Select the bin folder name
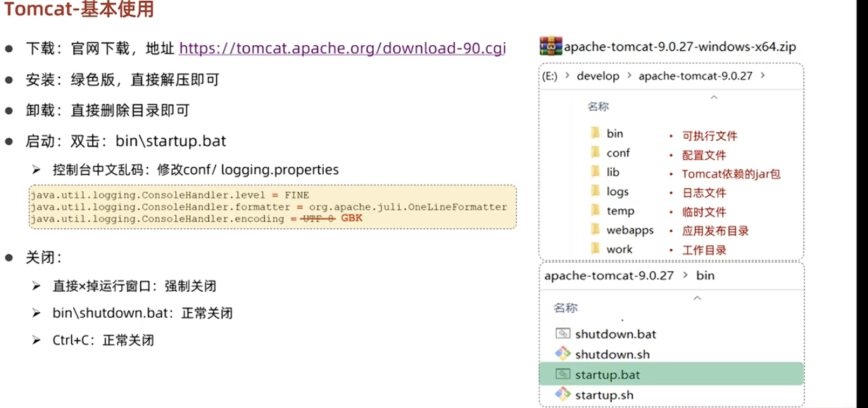 coord(615,133)
